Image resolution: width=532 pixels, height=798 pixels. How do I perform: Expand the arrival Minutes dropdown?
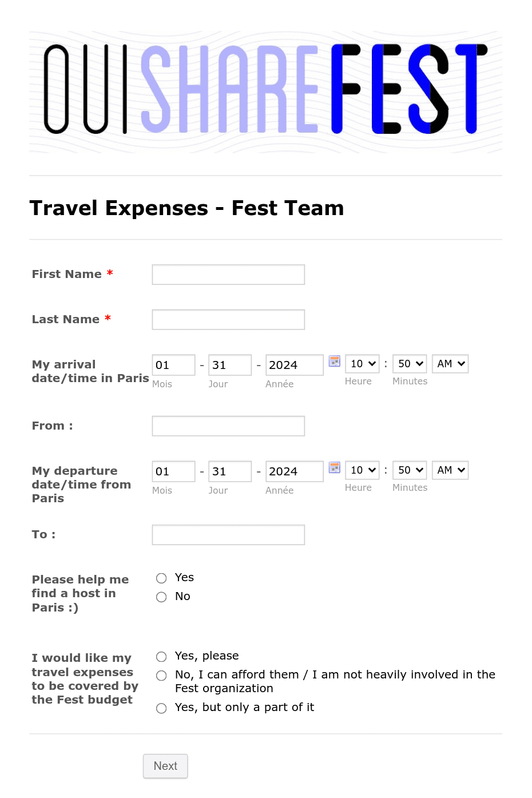click(410, 364)
